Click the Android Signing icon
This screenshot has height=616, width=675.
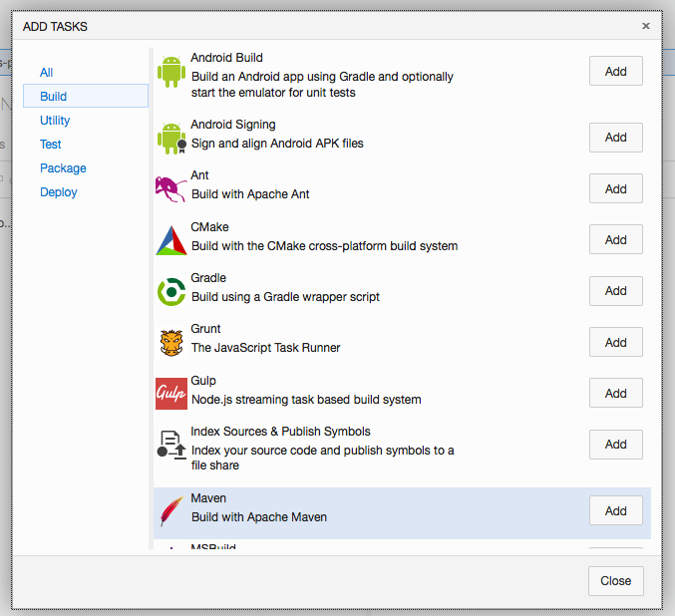point(171,138)
